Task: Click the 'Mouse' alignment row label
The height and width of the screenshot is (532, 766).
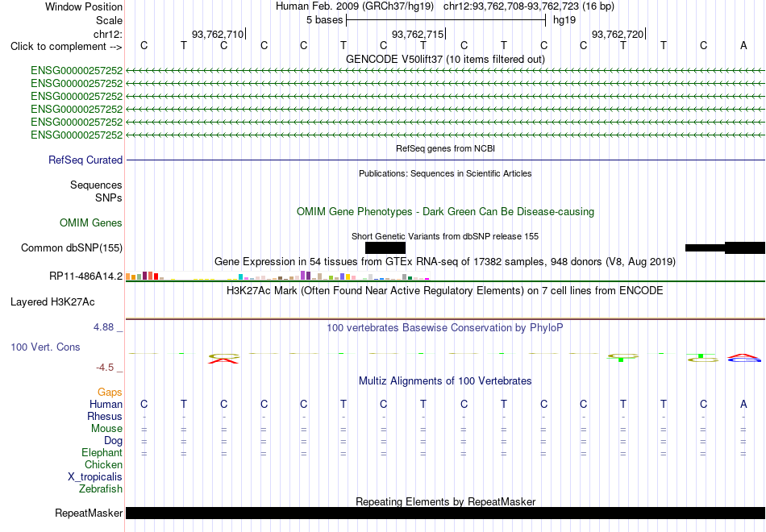Action: [x=107, y=429]
